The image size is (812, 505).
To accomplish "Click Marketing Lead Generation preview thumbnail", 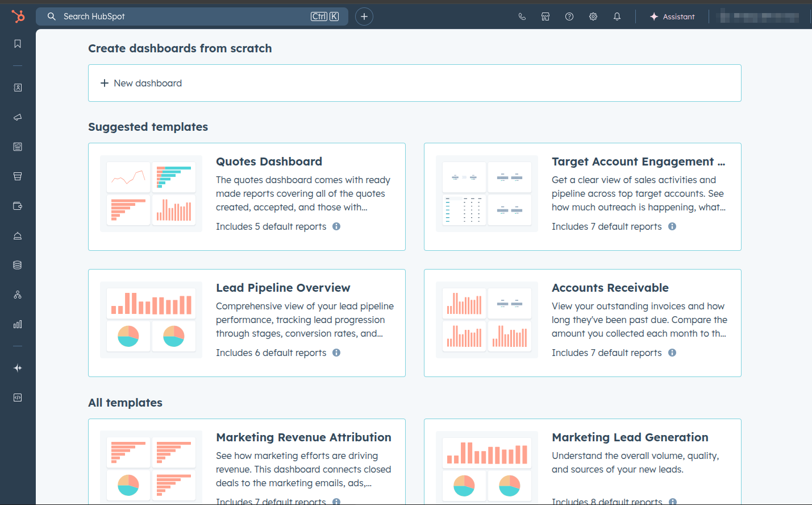I will tap(487, 467).
